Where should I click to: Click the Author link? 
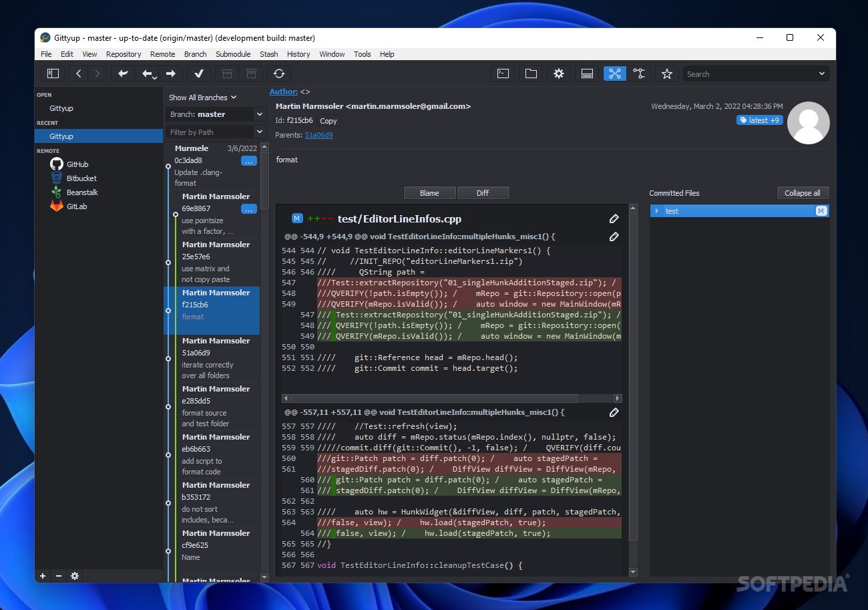(284, 92)
